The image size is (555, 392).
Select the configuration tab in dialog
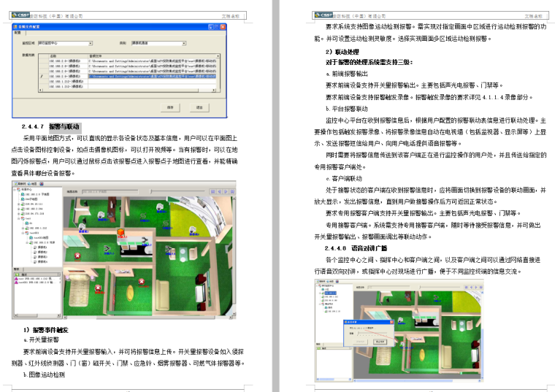tap(18, 33)
